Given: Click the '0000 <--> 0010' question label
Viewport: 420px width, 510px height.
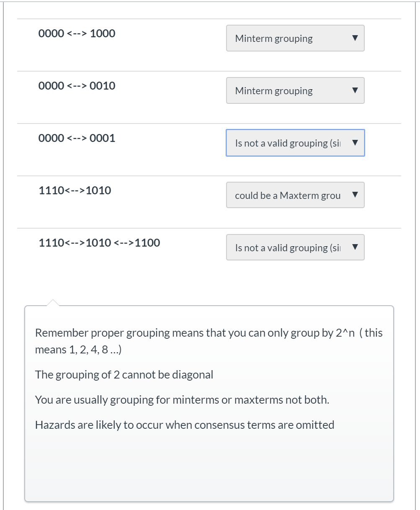Looking at the screenshot, I should click(x=77, y=86).
